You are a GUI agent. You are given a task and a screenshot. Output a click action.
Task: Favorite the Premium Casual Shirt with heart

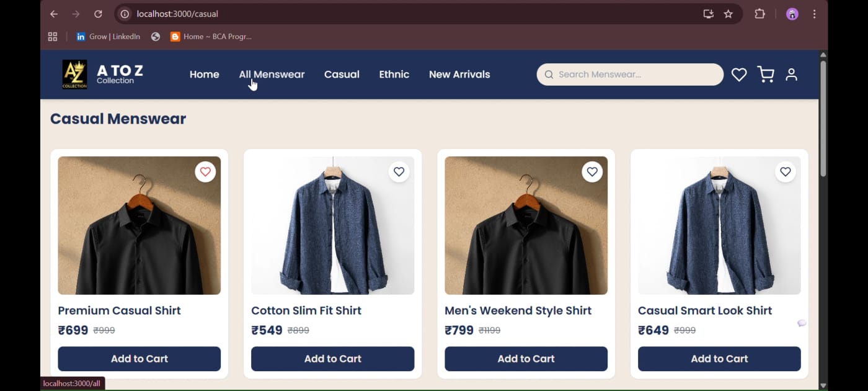click(205, 172)
